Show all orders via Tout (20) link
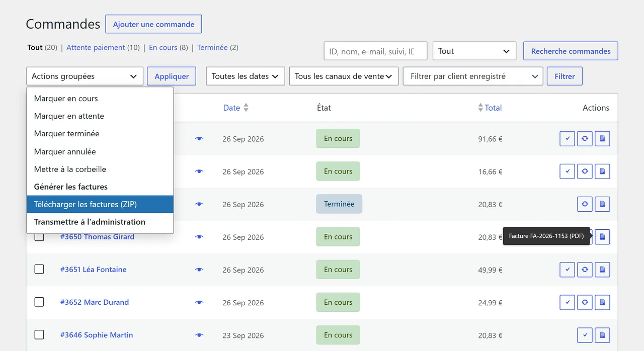Screen dimensions: 644x351 (x=42, y=48)
